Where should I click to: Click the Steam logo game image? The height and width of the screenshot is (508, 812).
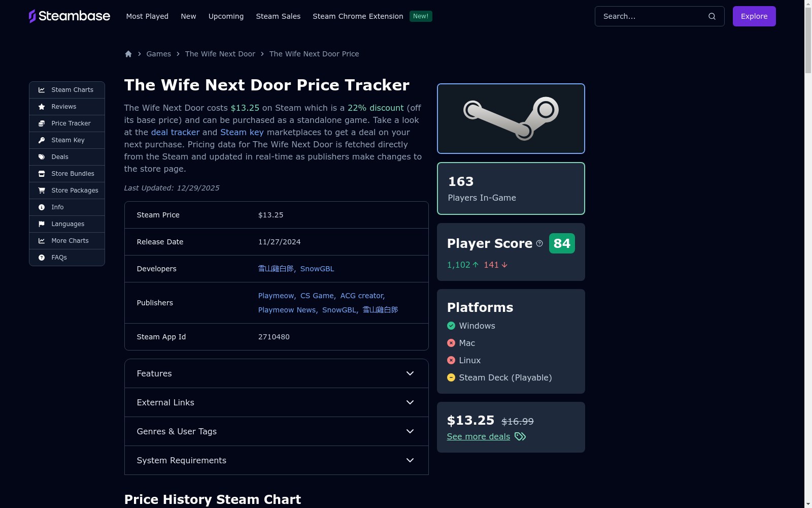[511, 118]
